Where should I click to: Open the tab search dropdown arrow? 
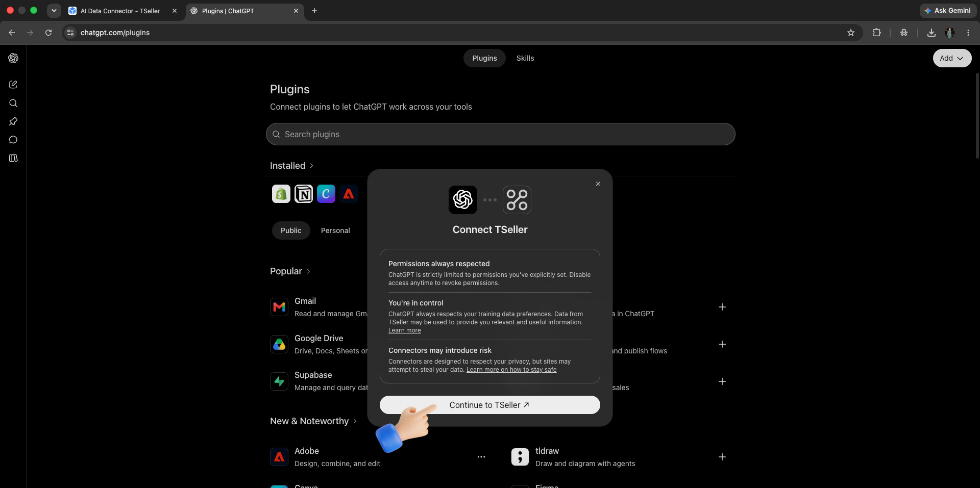click(54, 11)
